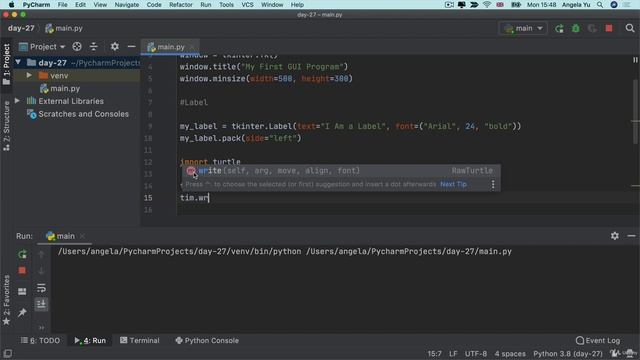Toggle the Project side tab
The image size is (640, 360).
[x=6, y=64]
